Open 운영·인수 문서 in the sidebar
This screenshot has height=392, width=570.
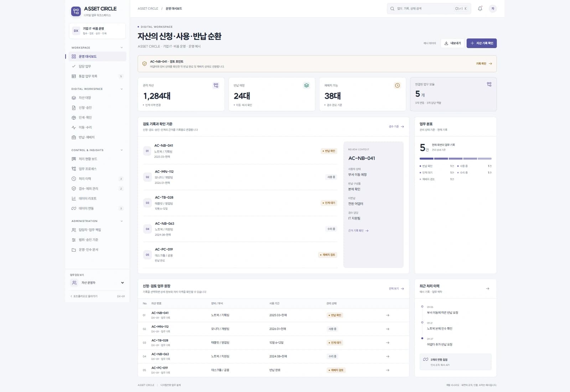coord(97,250)
